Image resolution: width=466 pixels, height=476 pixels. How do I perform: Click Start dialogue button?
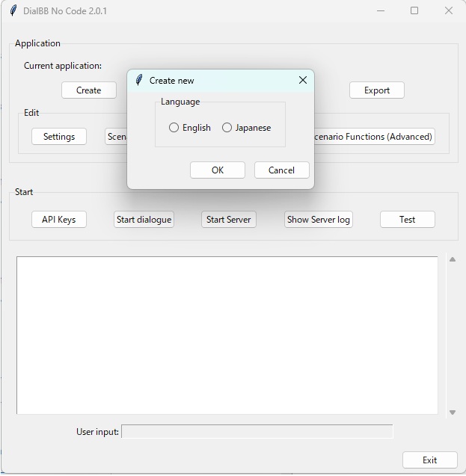(x=144, y=220)
